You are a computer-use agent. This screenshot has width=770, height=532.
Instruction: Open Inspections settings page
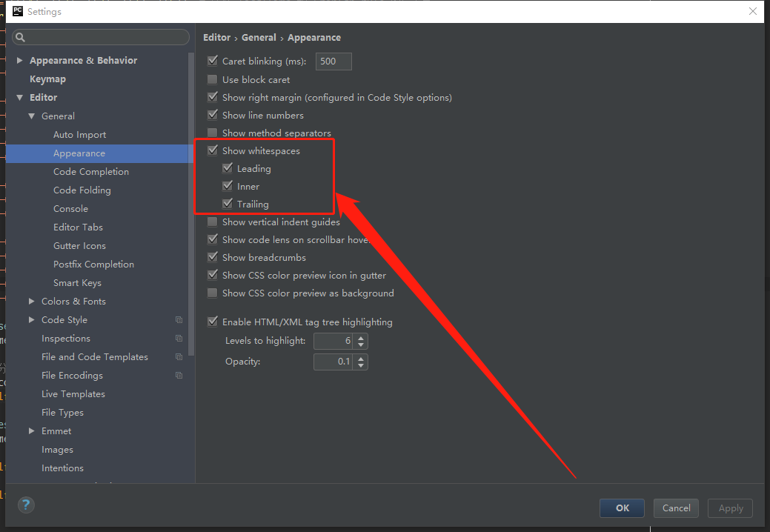pyautogui.click(x=66, y=339)
